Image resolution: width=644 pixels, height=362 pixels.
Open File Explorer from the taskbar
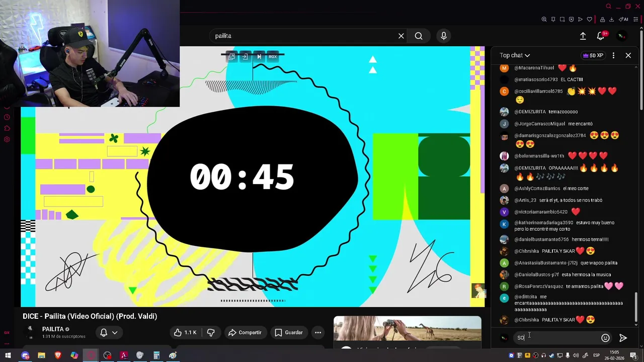[x=41, y=355]
